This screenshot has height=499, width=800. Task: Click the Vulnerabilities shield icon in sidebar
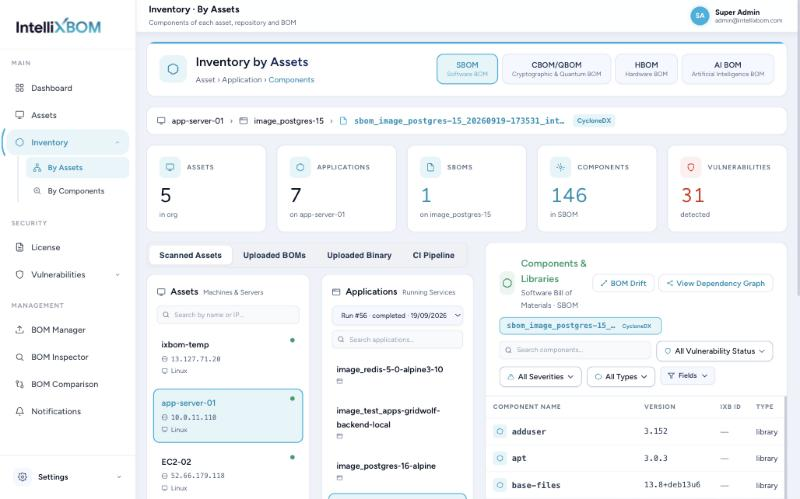19,275
